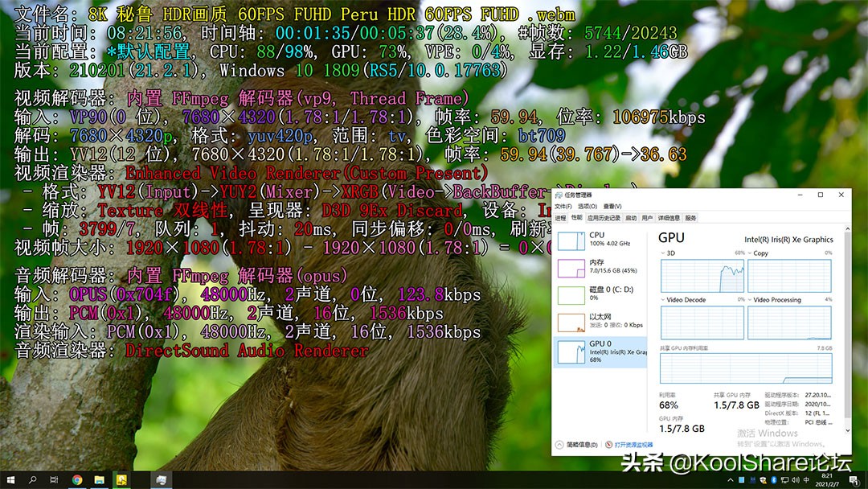Launch Google Chrome from the taskbar

[x=77, y=479]
